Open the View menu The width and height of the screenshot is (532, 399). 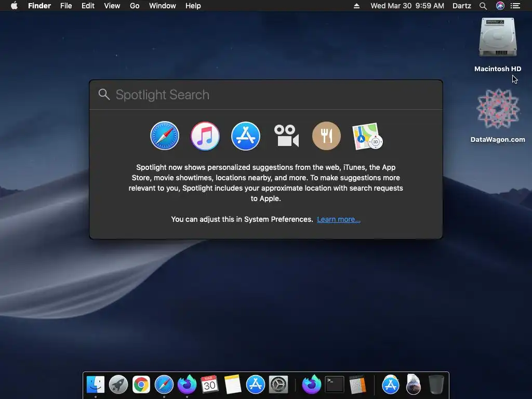tap(112, 6)
